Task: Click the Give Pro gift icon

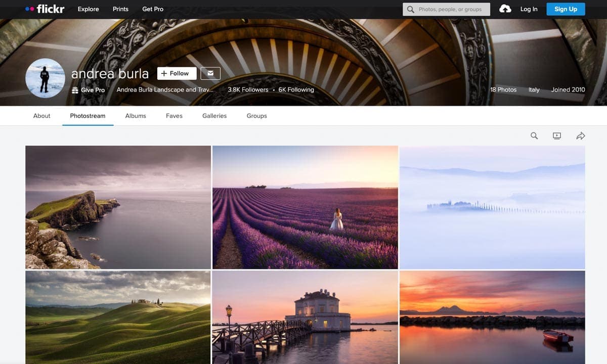Action: (x=75, y=90)
